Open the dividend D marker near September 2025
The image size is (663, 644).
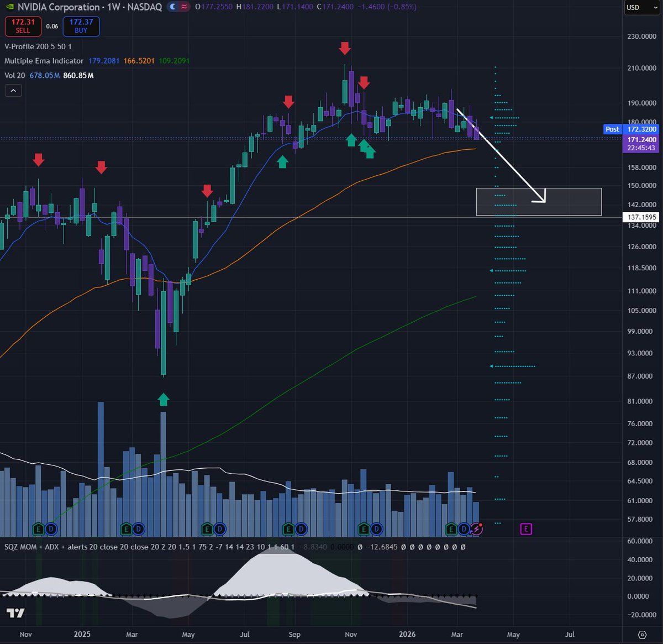click(301, 529)
